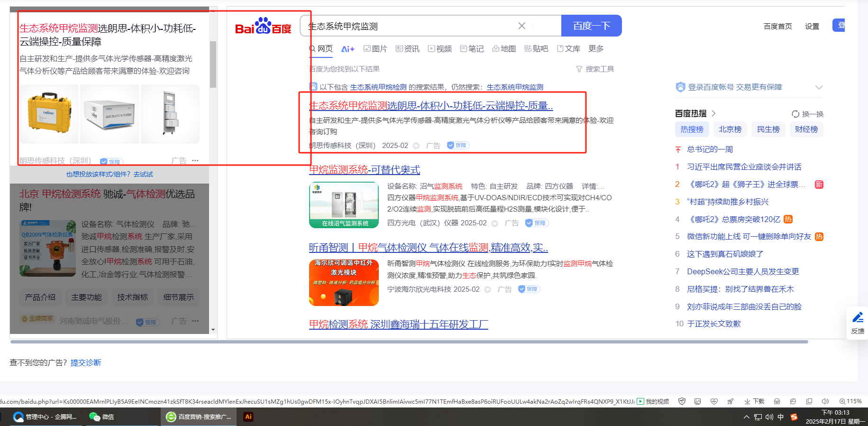Click the ad preview panel's vertical scrollbar thumb
Screen dimensions: 868x426
click(x=213, y=65)
